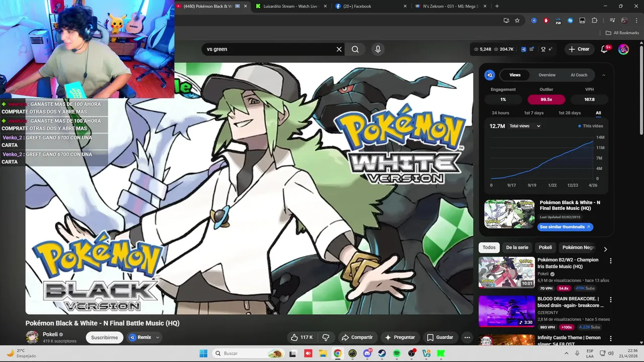Open Spotify from the taskbar

(x=396, y=353)
